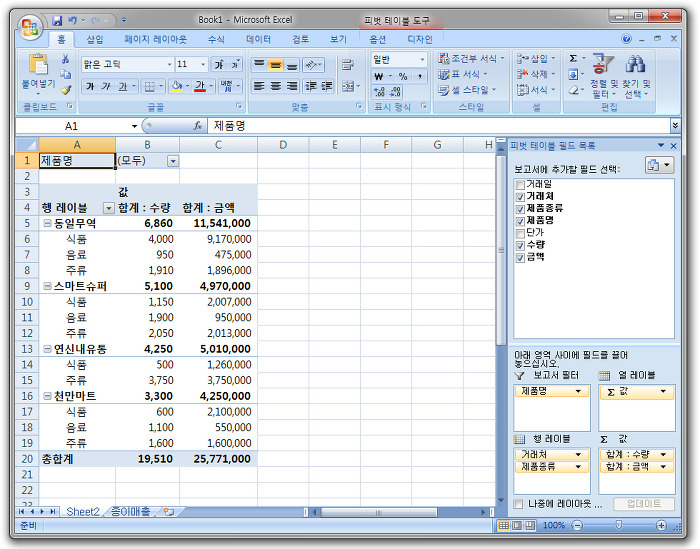Align text to the right

point(292,86)
